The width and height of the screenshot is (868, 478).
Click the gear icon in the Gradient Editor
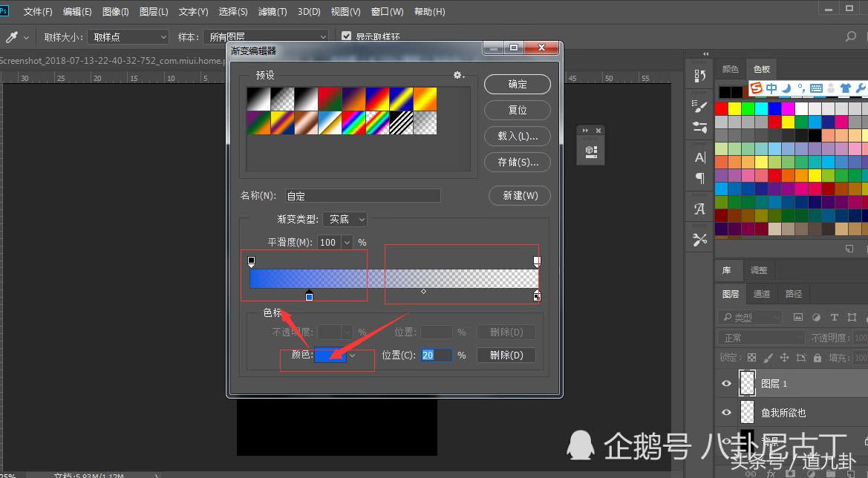pyautogui.click(x=458, y=75)
